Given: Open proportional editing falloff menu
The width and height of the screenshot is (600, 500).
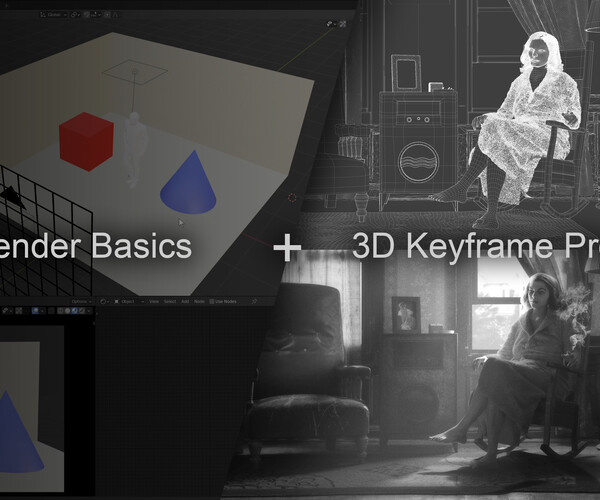Looking at the screenshot, I should (x=115, y=15).
